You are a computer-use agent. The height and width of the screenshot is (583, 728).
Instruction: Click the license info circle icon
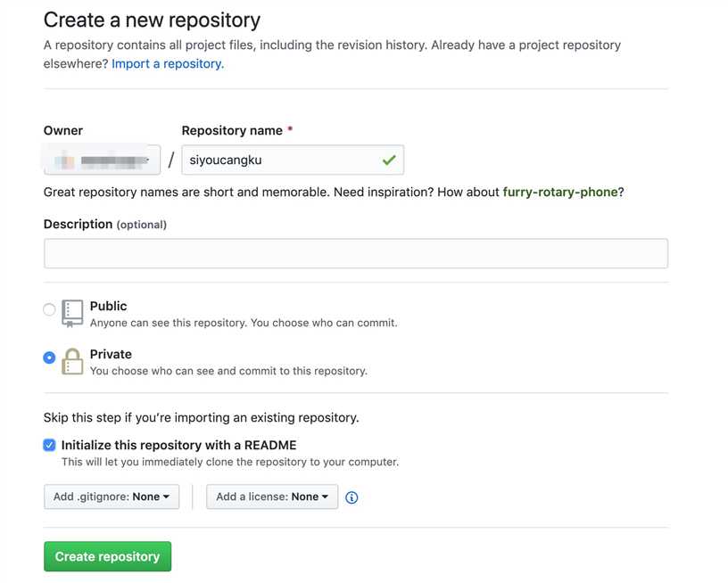[x=352, y=497]
